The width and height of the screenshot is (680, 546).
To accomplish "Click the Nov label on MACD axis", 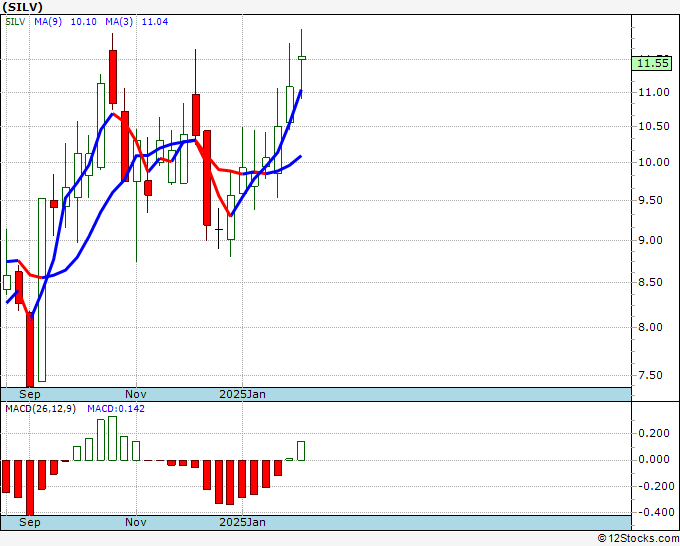I will click(136, 522).
